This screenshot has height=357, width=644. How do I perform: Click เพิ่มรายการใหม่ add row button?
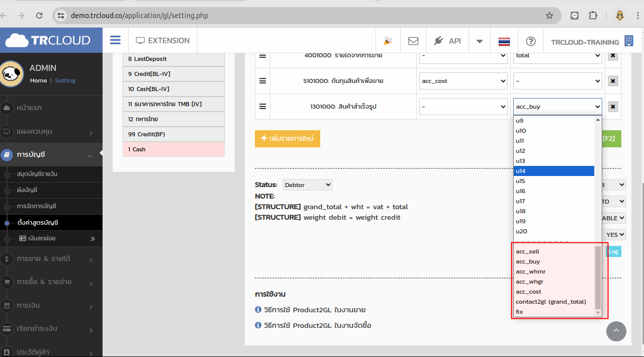[x=288, y=139]
